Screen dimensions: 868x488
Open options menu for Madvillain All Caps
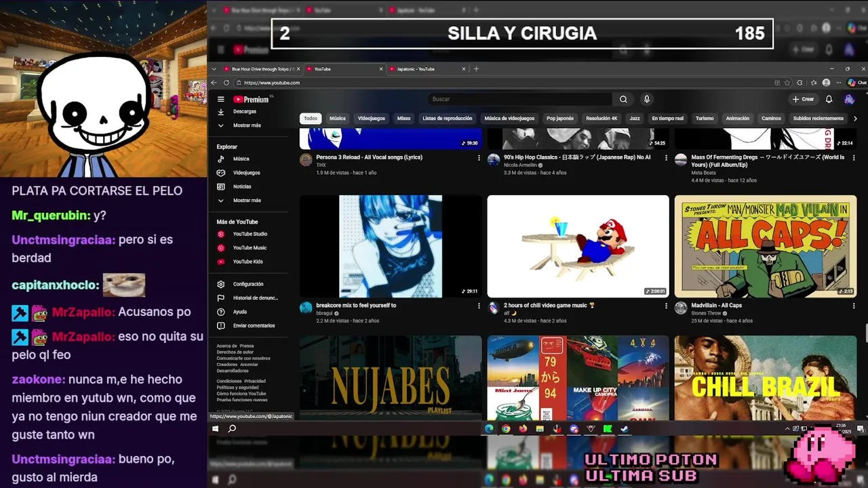854,306
